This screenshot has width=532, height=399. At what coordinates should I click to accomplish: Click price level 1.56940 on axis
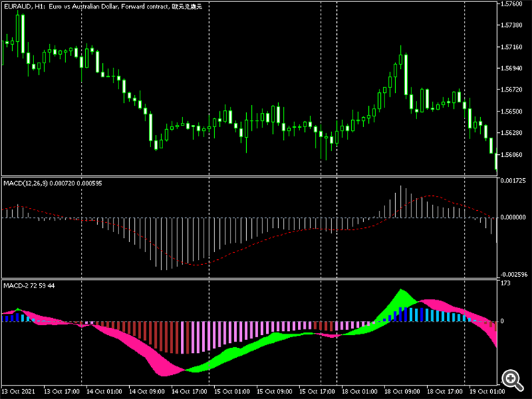coord(511,68)
